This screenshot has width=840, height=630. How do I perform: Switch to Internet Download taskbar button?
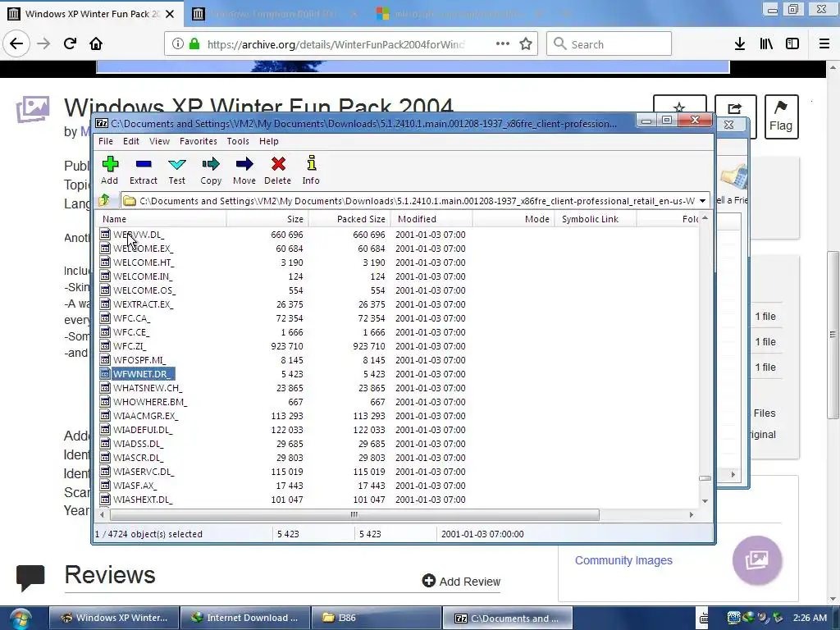pyautogui.click(x=245, y=619)
